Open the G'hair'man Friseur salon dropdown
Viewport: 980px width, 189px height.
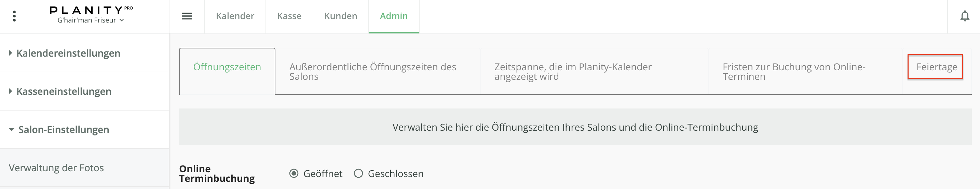tap(91, 20)
